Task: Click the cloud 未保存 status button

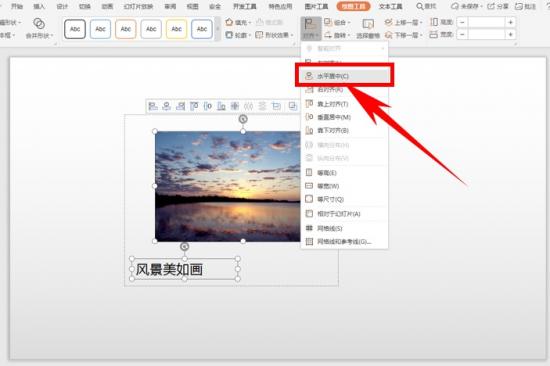Action: click(x=466, y=6)
